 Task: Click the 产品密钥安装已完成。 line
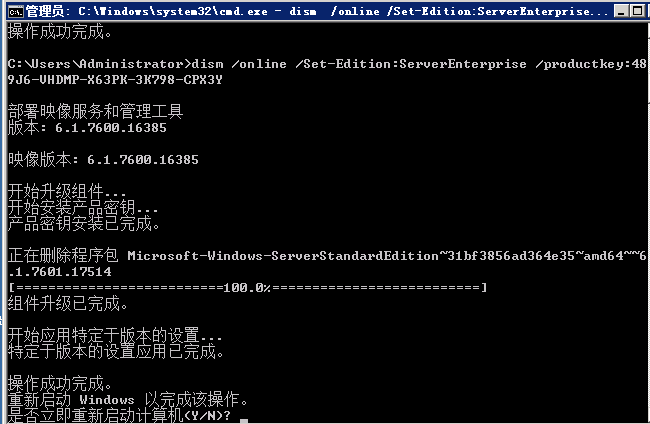pyautogui.click(x=84, y=223)
